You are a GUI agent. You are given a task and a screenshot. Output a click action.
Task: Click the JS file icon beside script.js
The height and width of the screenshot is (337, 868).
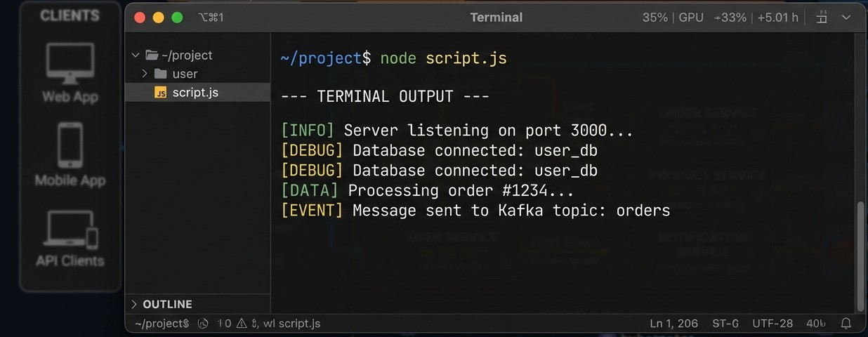[x=160, y=93]
